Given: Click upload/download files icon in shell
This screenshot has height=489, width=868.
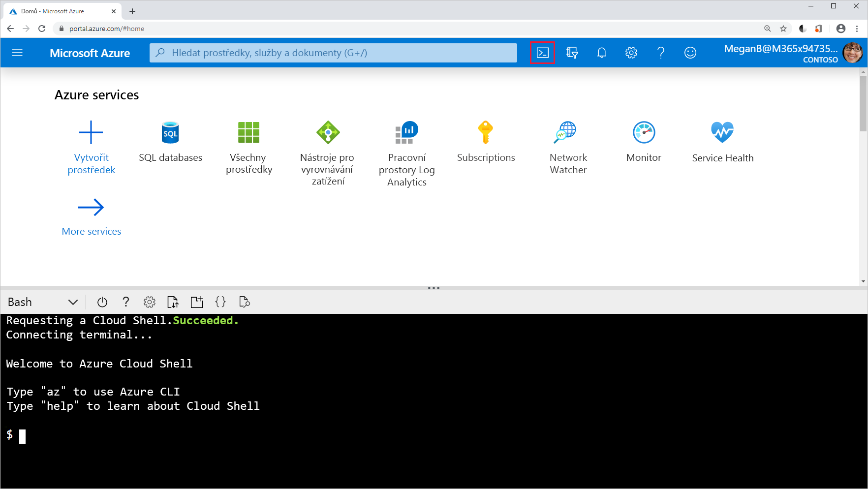Looking at the screenshot, I should pos(173,302).
